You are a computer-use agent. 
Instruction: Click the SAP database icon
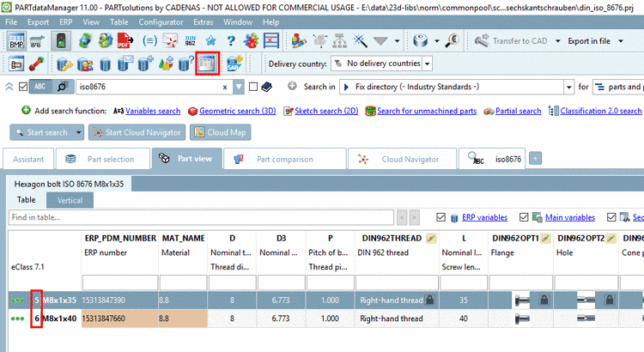234,64
